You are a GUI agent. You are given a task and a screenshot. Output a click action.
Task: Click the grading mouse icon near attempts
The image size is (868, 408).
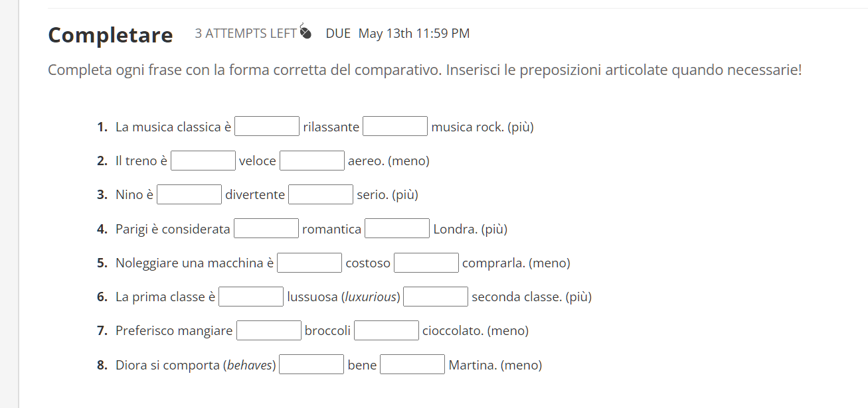pyautogui.click(x=305, y=32)
